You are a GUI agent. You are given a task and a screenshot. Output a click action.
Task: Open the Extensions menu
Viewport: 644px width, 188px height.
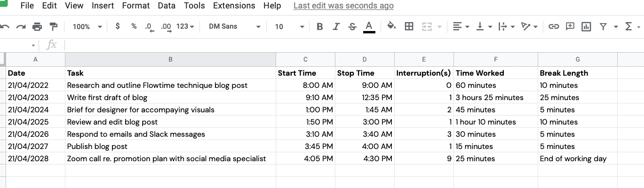coord(234,6)
